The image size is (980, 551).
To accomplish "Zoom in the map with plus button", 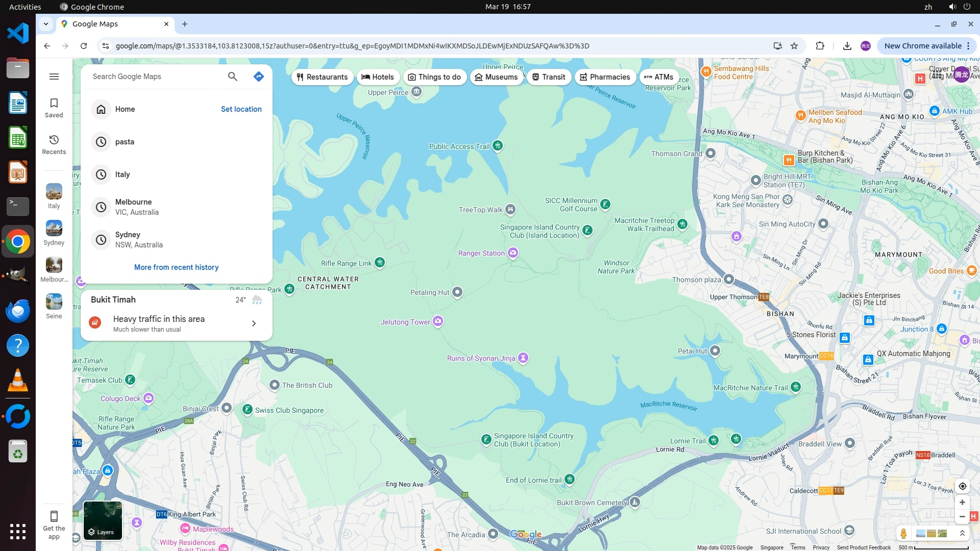I will point(962,503).
